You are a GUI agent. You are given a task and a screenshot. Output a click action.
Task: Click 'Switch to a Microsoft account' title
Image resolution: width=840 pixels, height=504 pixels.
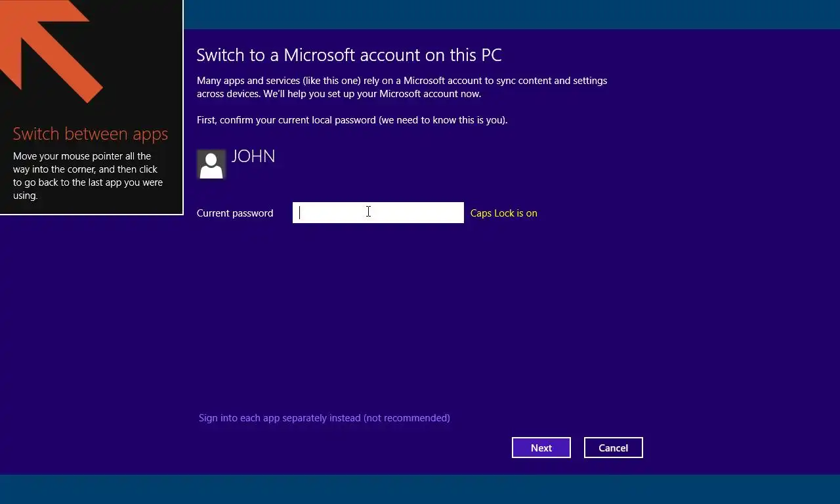[349, 55]
